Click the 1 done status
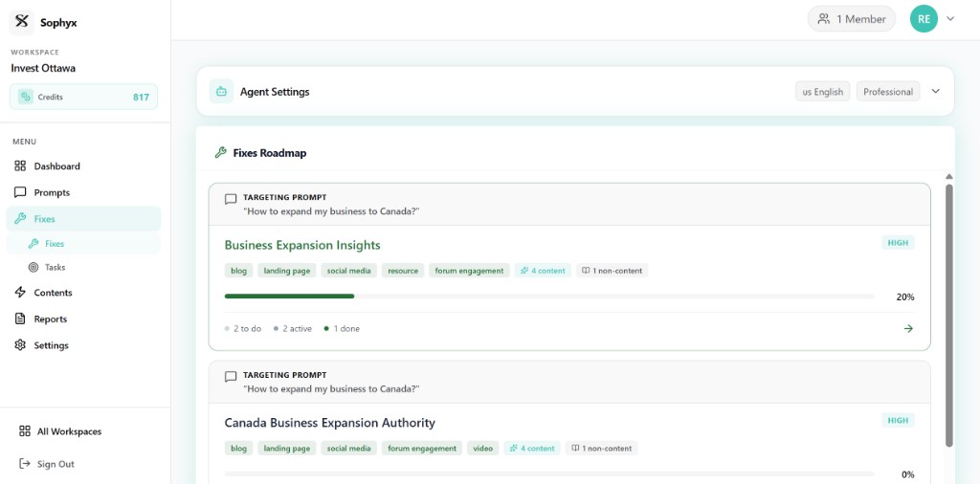Viewport: 980px width, 484px height. (x=342, y=328)
